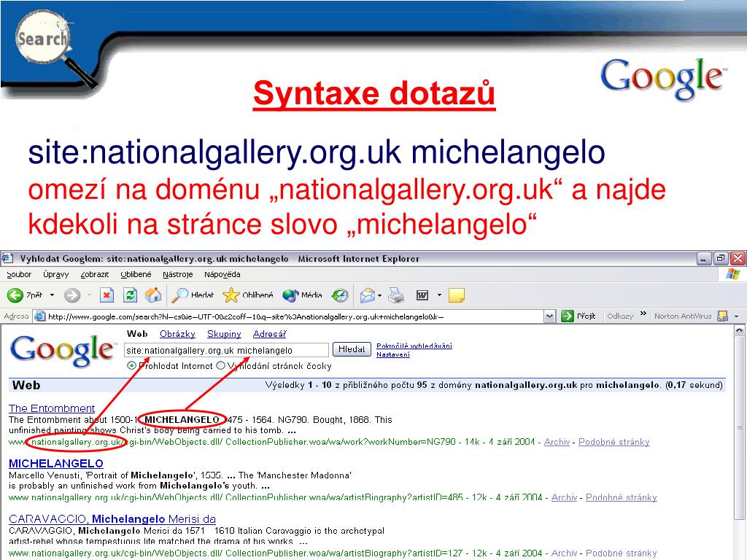747x560 pixels.
Task: Click the Windows flag logo beside the menu bar
Action: point(733,274)
